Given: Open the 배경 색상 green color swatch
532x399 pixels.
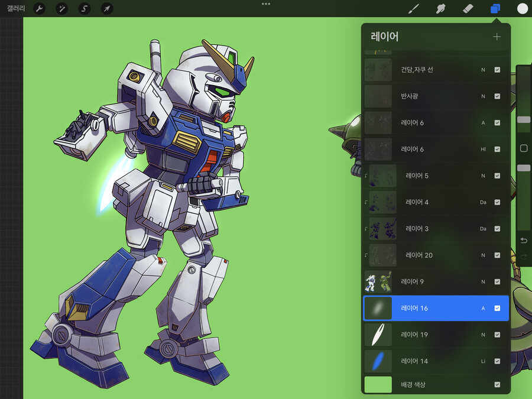Looking at the screenshot, I should 378,384.
